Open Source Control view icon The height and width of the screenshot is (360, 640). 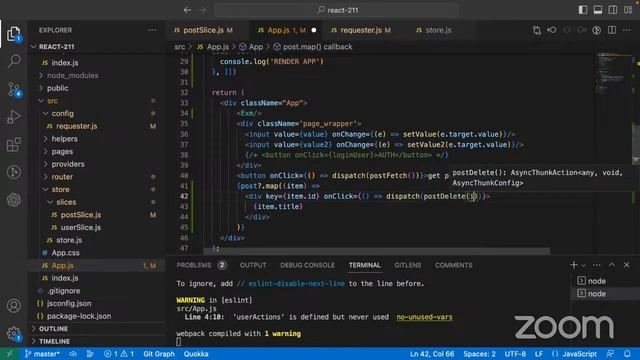coord(14,89)
